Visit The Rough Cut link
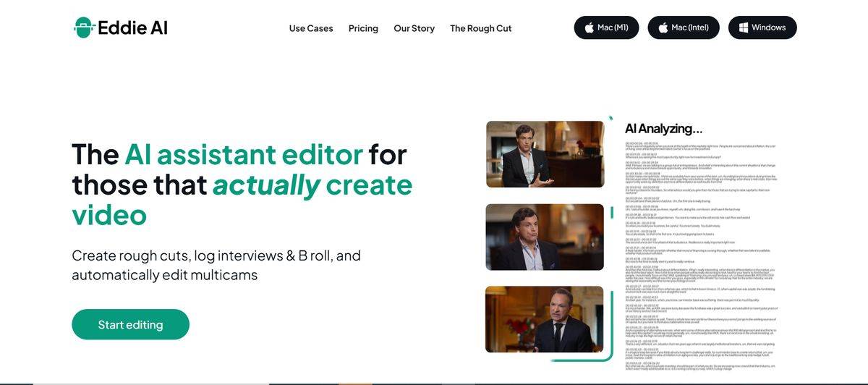This screenshot has width=868, height=385. 480,28
